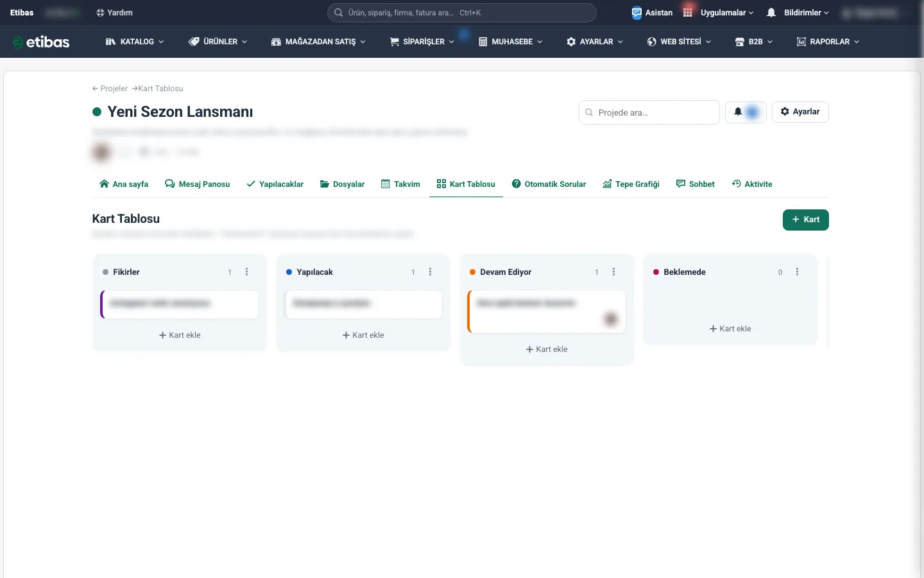
Task: Expand the MUHASEBE menu
Action: click(511, 42)
